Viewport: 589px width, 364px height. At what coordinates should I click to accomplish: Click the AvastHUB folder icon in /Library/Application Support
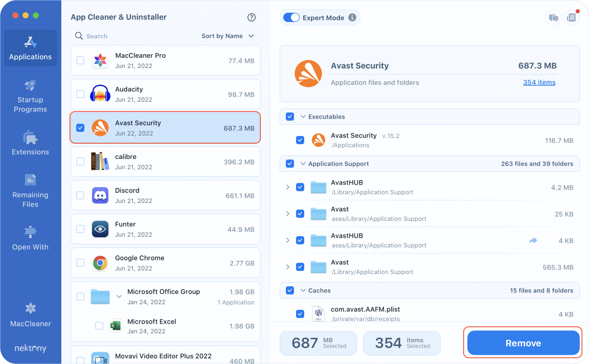point(319,187)
